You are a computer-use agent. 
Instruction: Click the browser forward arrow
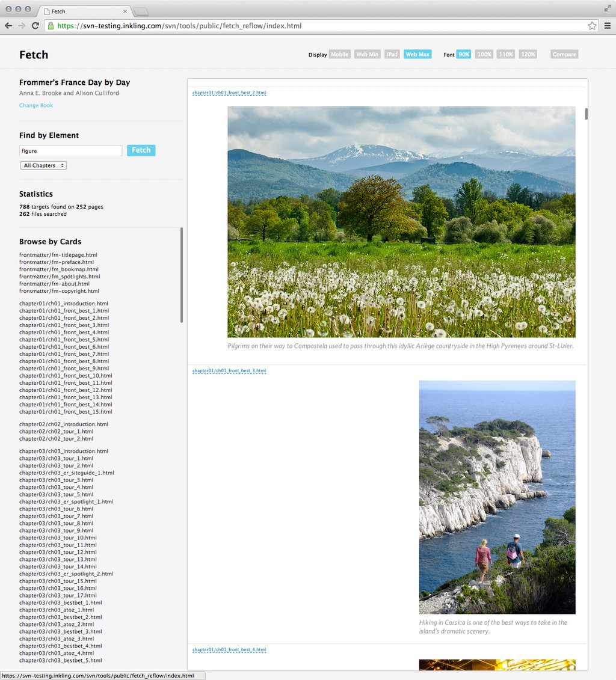[22, 25]
